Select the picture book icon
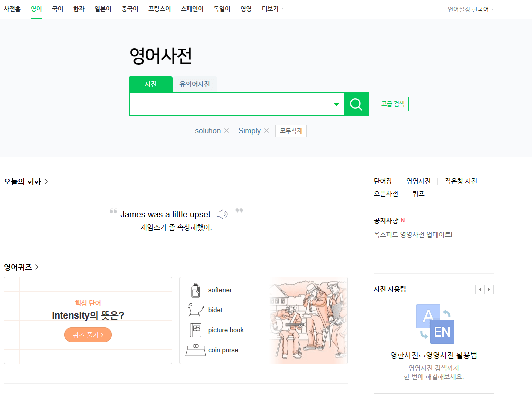Screen dimensions: 532x396 pyautogui.click(x=195, y=330)
